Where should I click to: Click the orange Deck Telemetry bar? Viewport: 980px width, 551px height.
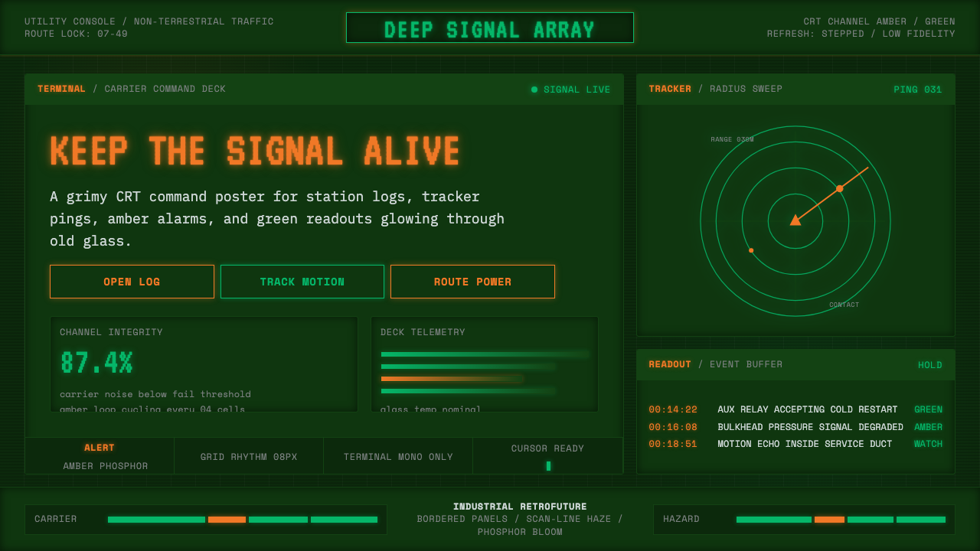(452, 379)
